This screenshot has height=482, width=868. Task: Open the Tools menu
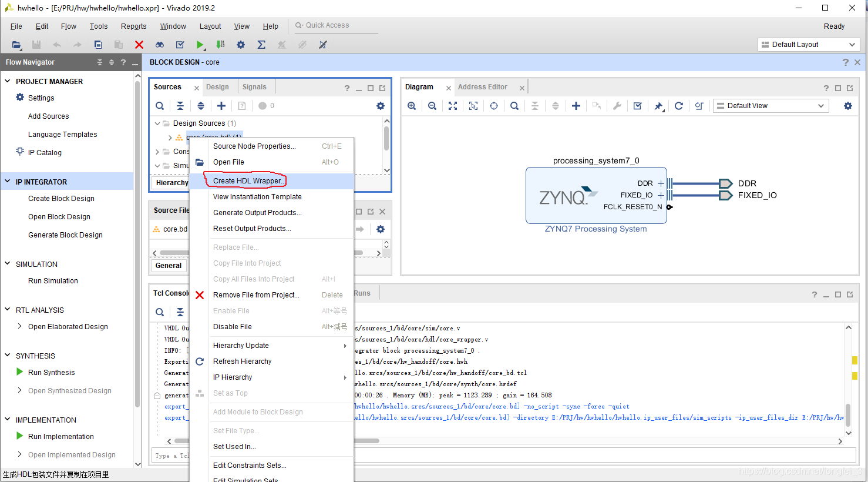click(x=99, y=26)
